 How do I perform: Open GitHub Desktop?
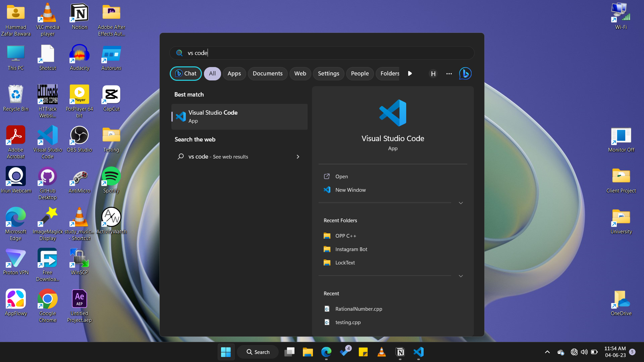coord(47,177)
